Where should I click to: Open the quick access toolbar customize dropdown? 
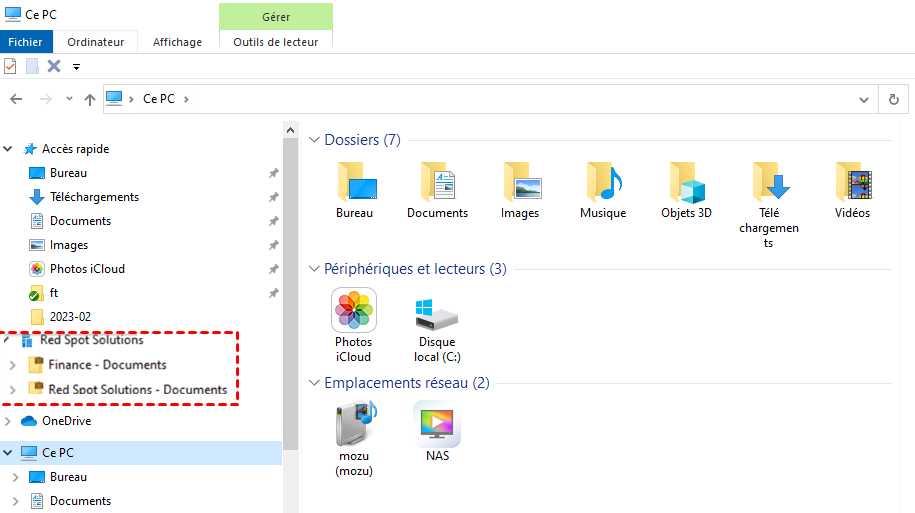click(76, 67)
